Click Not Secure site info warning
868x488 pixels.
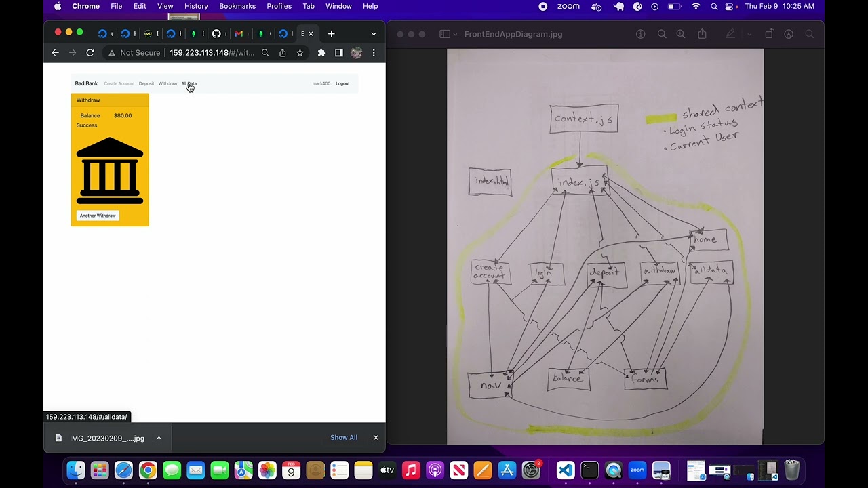coord(134,53)
